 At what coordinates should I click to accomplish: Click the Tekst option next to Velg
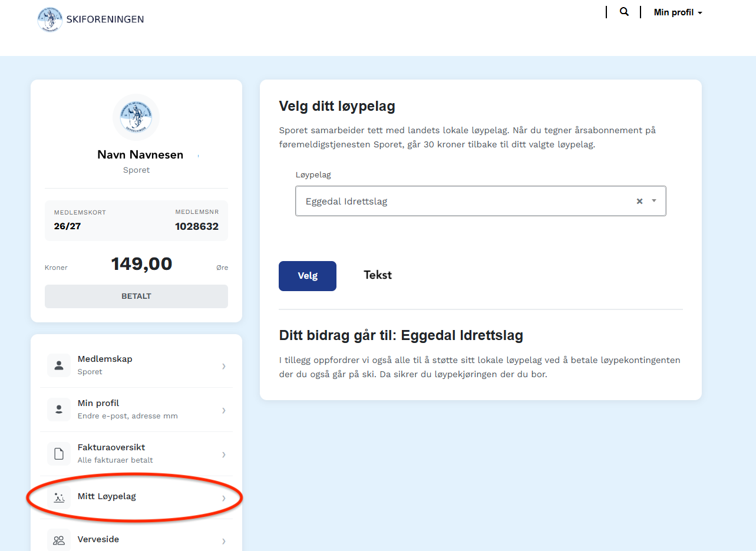coord(377,275)
